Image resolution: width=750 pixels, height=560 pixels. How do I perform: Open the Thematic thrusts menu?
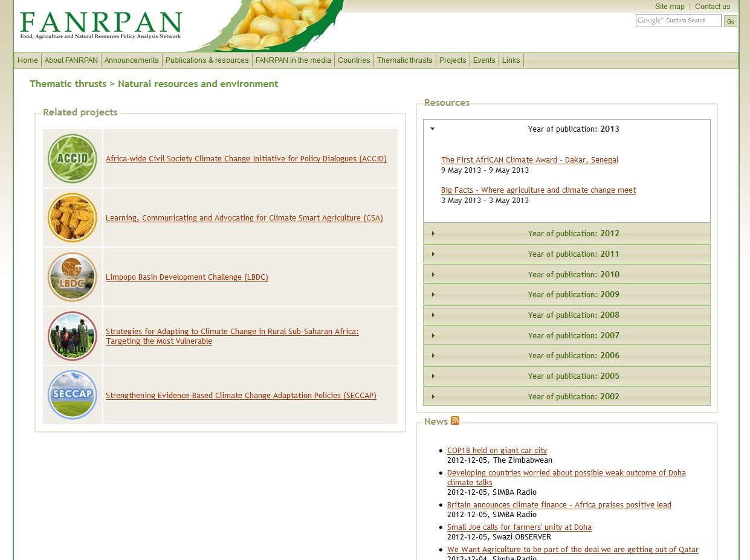click(x=405, y=60)
